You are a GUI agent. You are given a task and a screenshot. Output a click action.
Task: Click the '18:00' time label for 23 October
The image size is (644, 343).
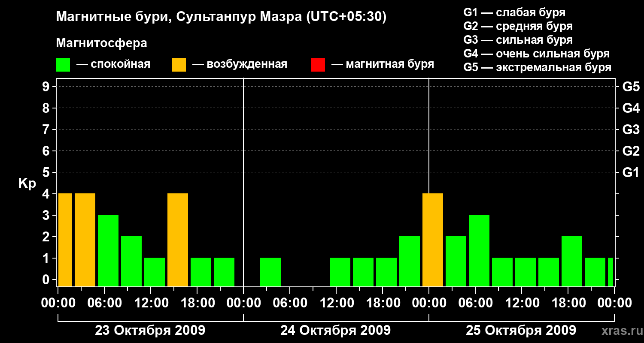point(197,303)
